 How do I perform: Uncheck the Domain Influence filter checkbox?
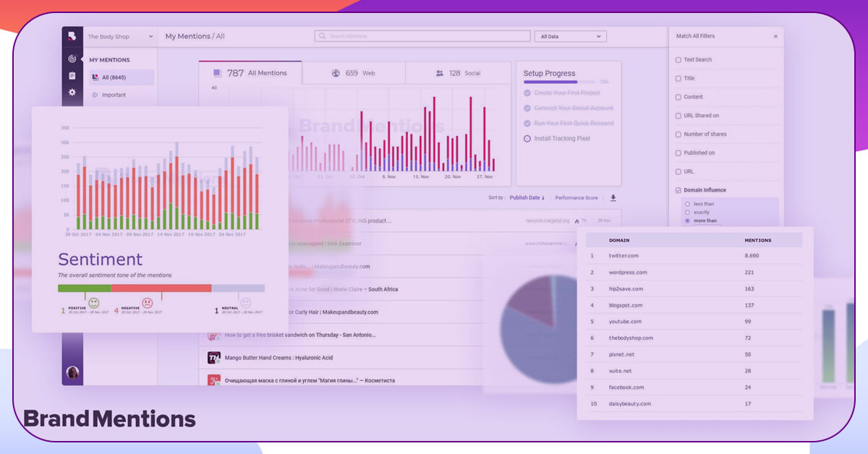tap(678, 190)
